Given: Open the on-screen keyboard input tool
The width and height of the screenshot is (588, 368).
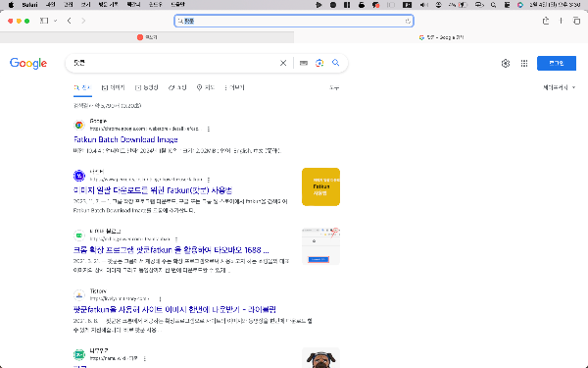Looking at the screenshot, I should (x=304, y=63).
